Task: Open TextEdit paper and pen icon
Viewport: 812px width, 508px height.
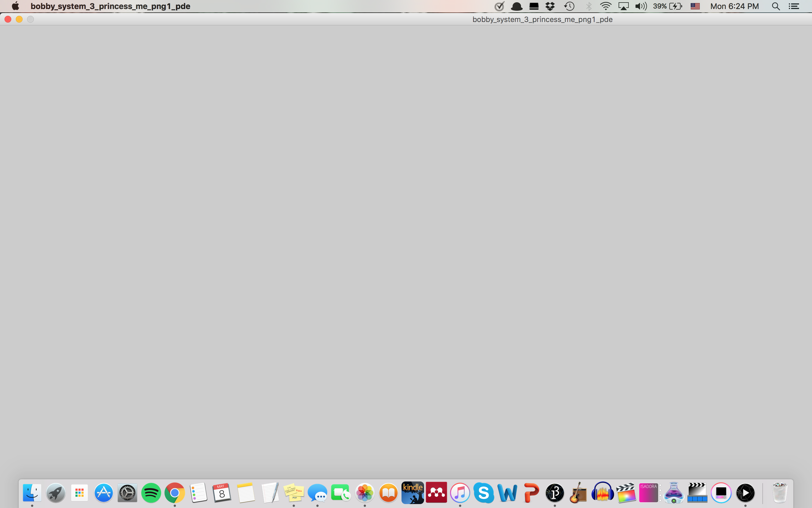Action: click(x=270, y=493)
